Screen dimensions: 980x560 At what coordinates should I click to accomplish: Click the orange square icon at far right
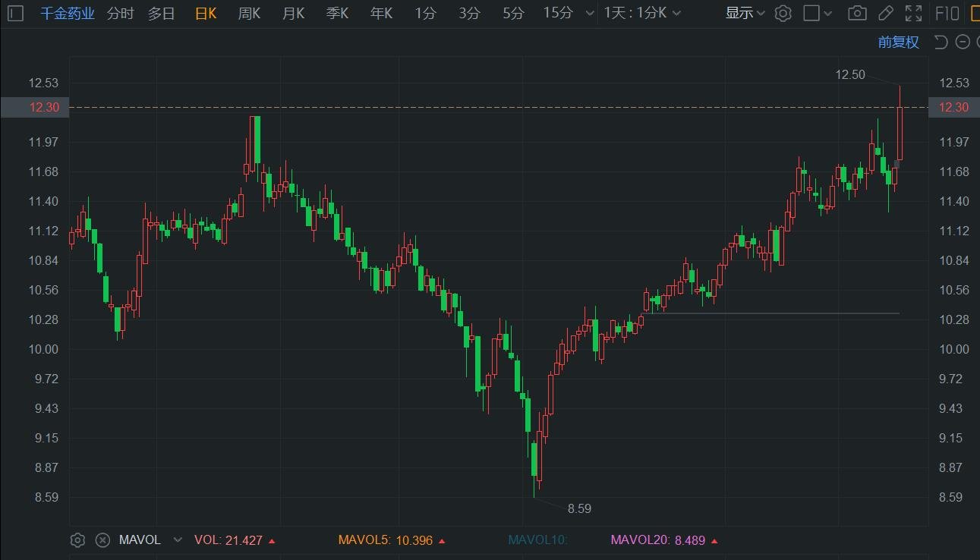pos(975,13)
